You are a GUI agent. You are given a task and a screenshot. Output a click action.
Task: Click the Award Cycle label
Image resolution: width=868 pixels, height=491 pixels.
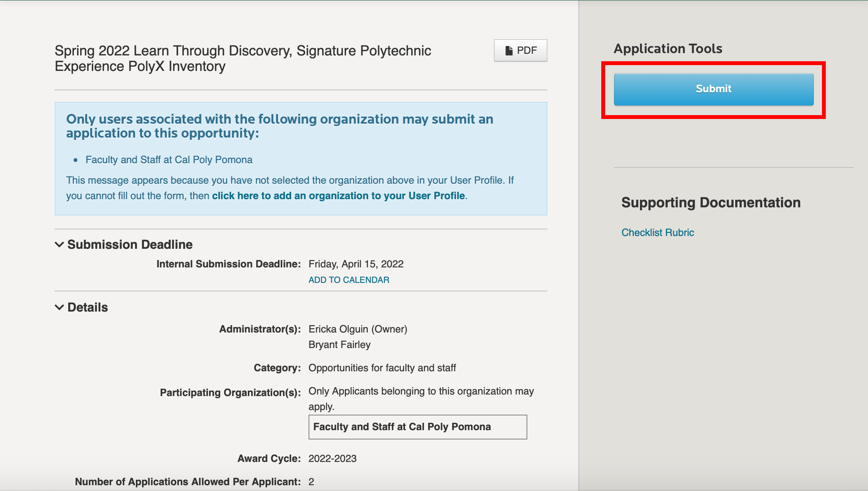(269, 458)
